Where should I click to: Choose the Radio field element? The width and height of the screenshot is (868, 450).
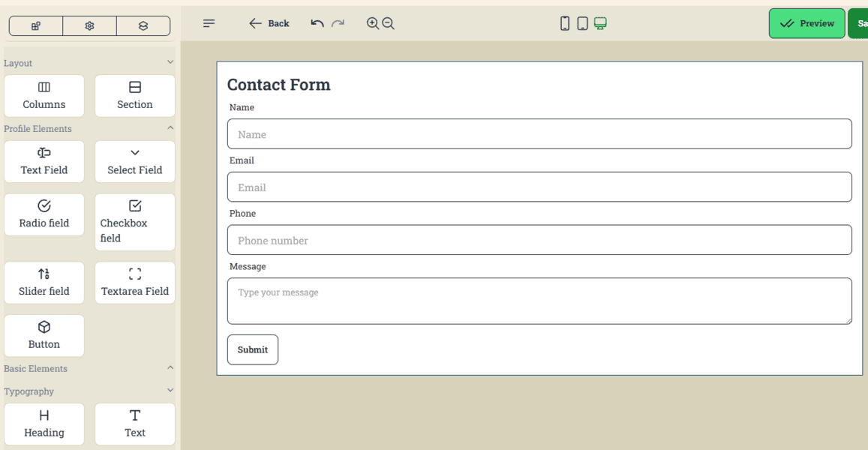pos(44,214)
